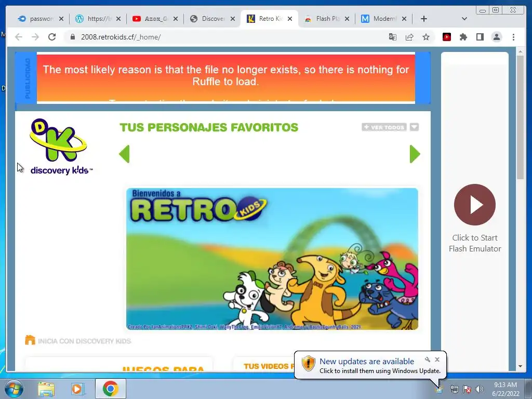Screen dimensions: 532x399
Task: Click the page scrollbar down arrow
Action: (521, 366)
